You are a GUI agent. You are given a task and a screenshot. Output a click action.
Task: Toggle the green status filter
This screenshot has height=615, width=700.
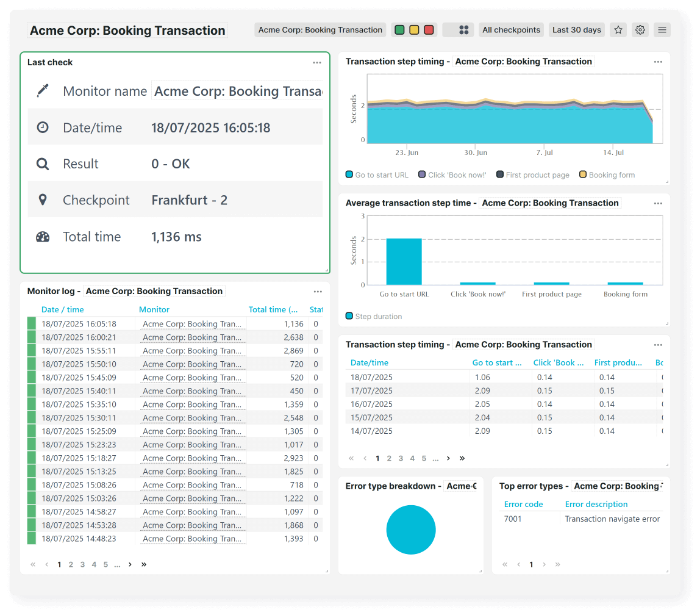click(x=399, y=30)
